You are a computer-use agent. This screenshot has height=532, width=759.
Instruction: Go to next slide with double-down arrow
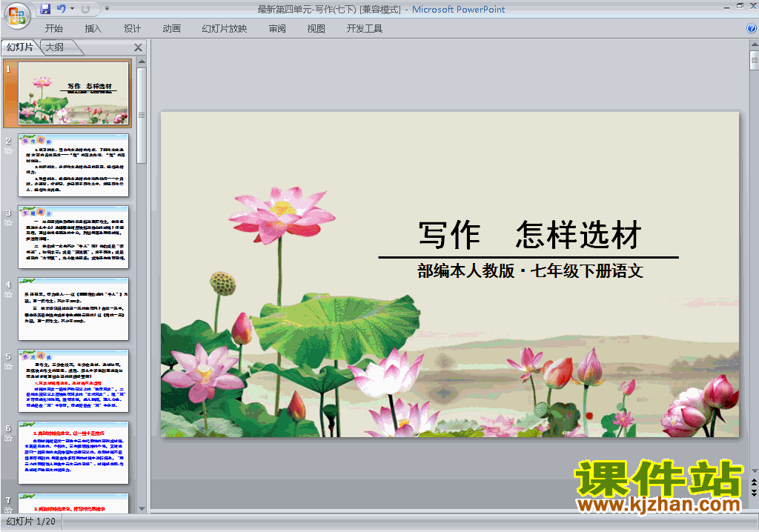(754, 492)
